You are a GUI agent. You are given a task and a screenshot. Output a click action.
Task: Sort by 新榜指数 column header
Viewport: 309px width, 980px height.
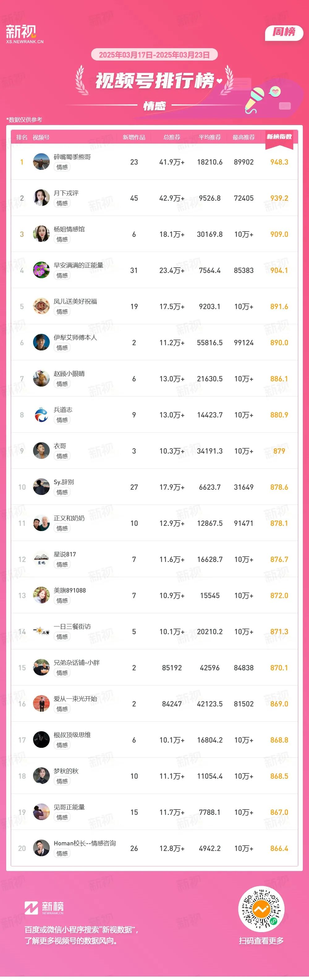click(279, 137)
